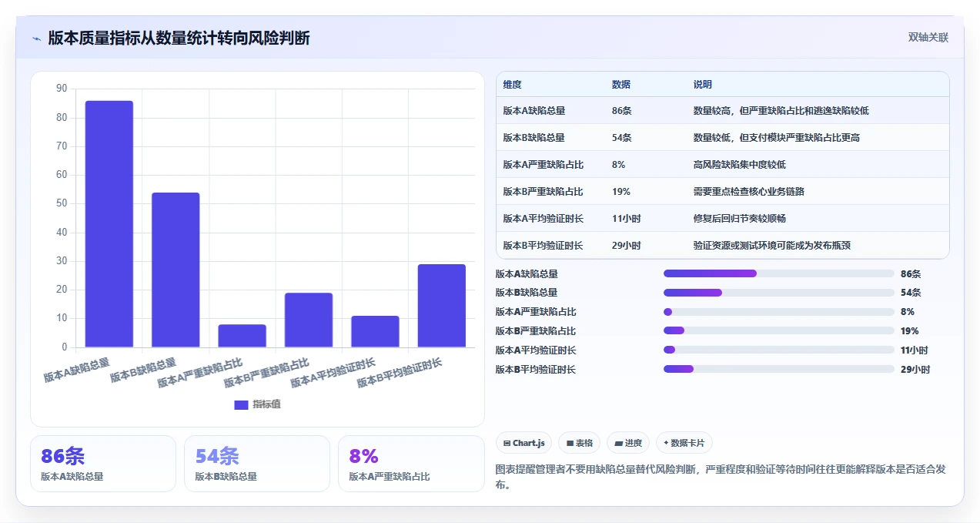980x523 pixels.
Task: Click the 修复后回归节奏较顺畅 description
Action: (740, 219)
